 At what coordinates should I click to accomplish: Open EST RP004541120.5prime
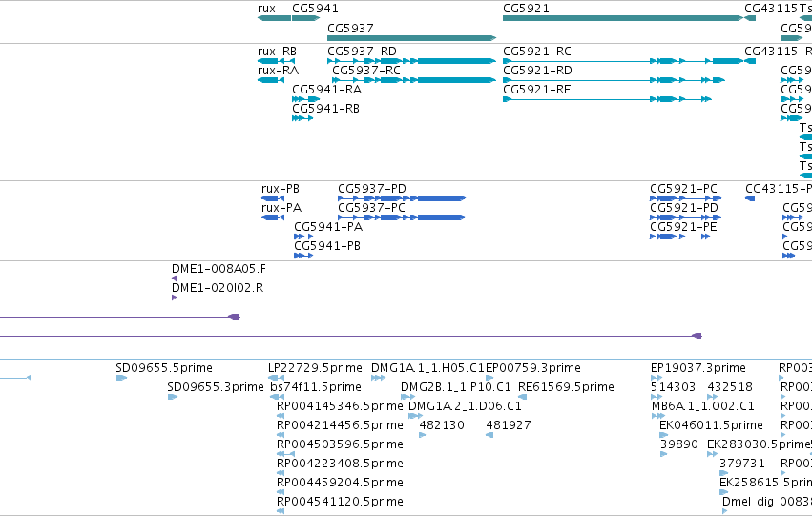[281, 511]
